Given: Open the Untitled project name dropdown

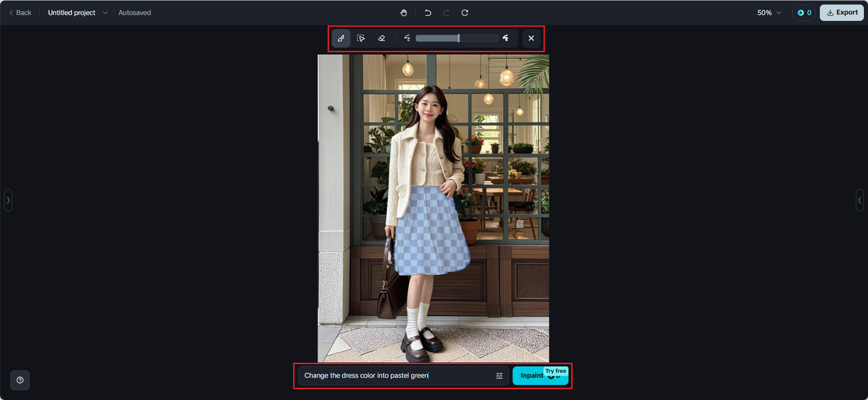Looking at the screenshot, I should coord(77,13).
